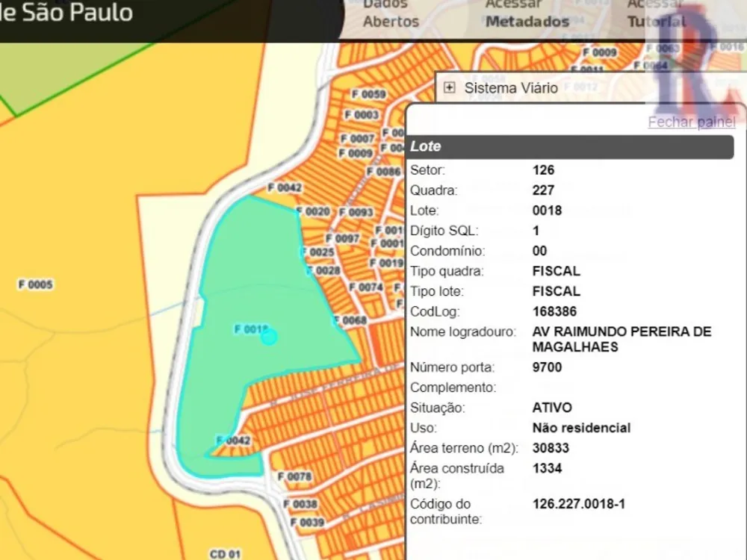Click map label F 0009 near top right
The height and width of the screenshot is (560, 747).
click(x=600, y=52)
